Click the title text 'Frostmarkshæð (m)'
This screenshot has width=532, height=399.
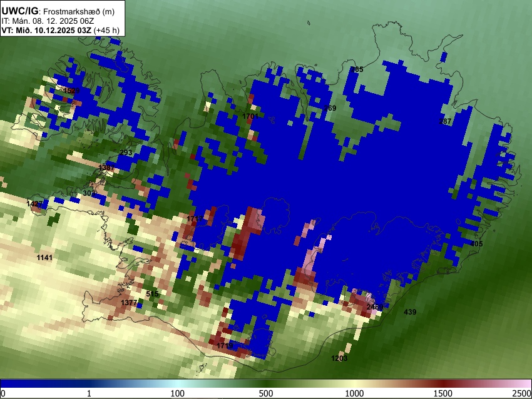[79, 11]
